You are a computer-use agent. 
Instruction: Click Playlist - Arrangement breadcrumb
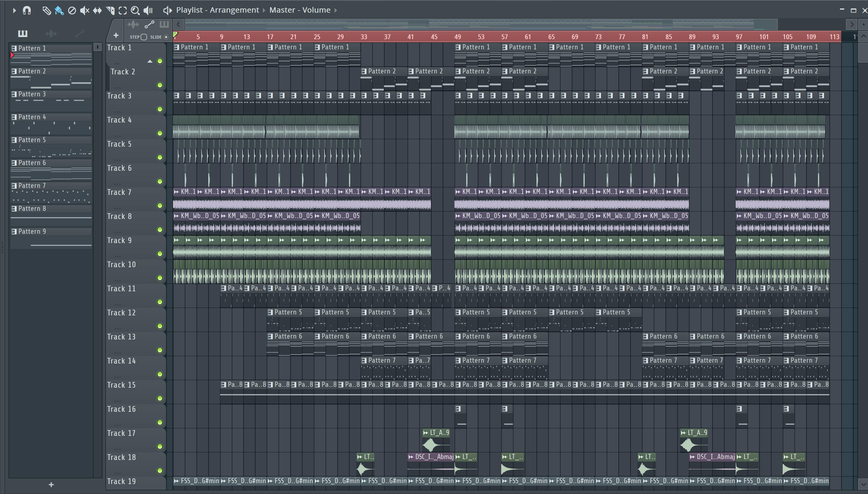pyautogui.click(x=217, y=10)
